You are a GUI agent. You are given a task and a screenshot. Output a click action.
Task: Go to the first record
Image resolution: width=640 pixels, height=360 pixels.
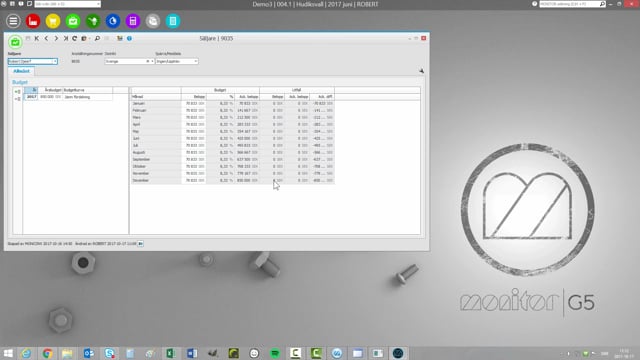[37, 38]
